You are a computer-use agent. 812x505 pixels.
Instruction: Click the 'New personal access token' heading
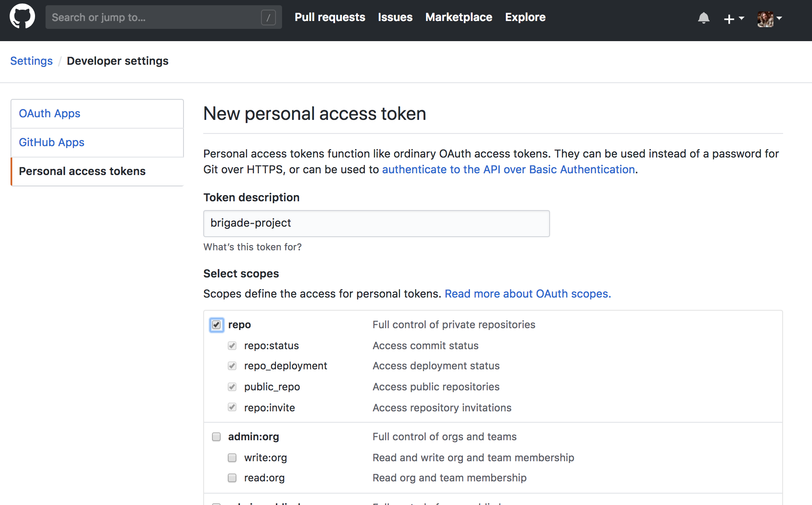pyautogui.click(x=314, y=114)
